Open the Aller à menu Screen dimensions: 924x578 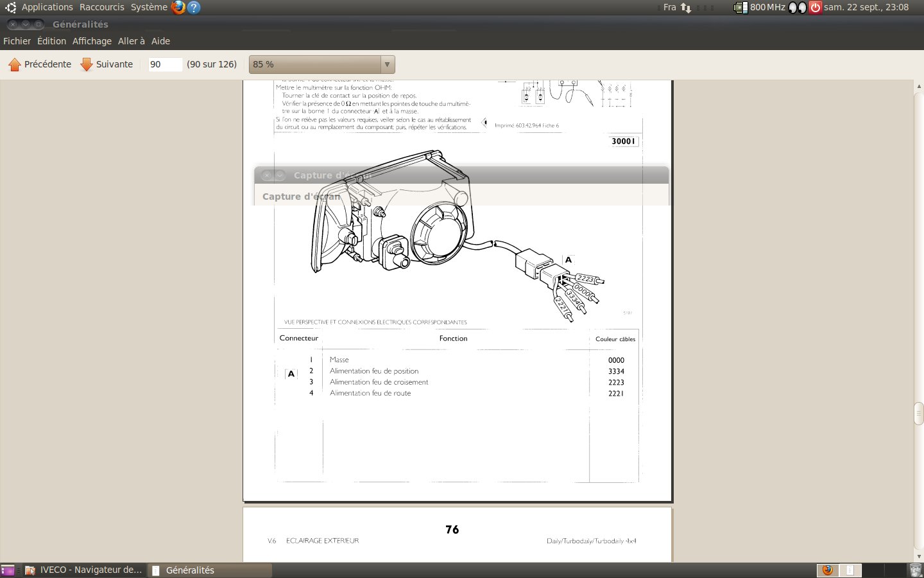[x=131, y=41]
